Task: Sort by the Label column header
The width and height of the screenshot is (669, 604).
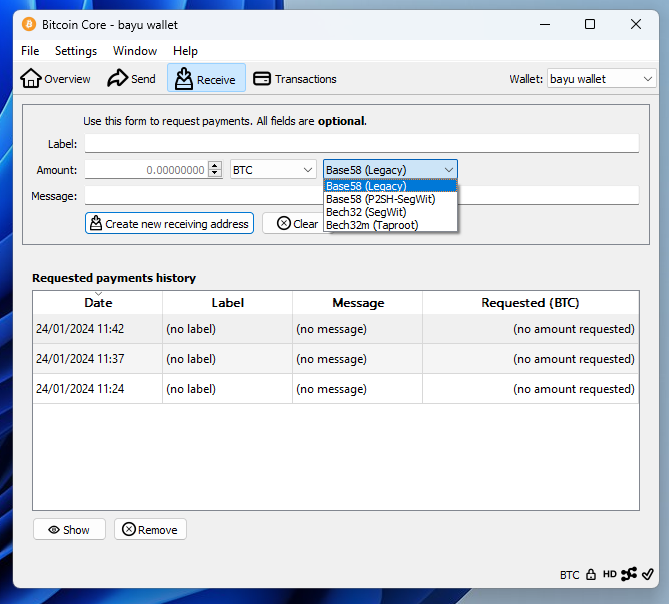Action: 227,302
